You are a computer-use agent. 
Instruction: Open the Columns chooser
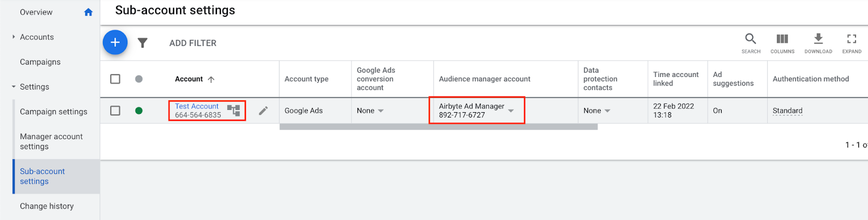[x=782, y=43]
